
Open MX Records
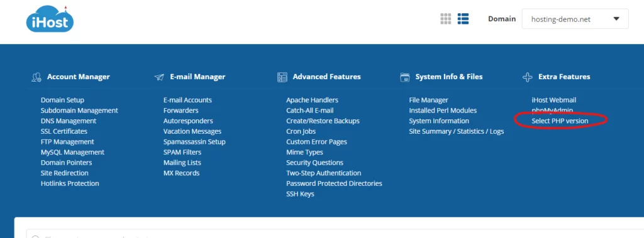click(x=182, y=173)
